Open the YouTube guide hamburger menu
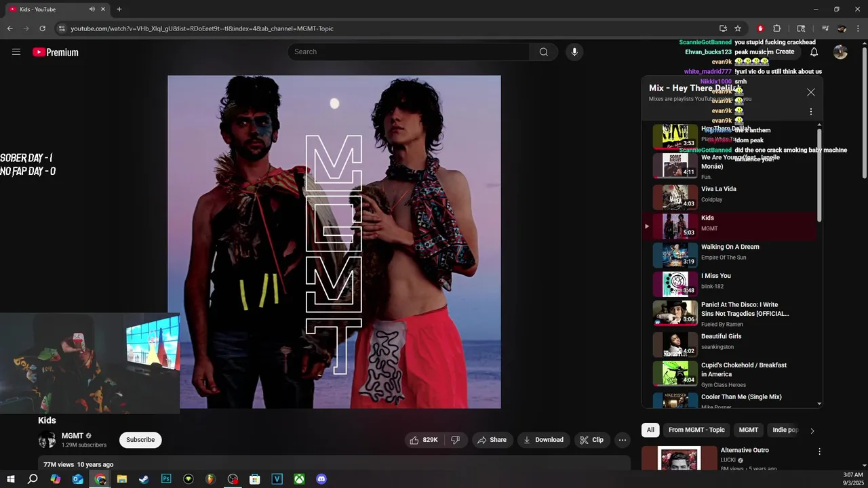The image size is (868, 488). (16, 52)
